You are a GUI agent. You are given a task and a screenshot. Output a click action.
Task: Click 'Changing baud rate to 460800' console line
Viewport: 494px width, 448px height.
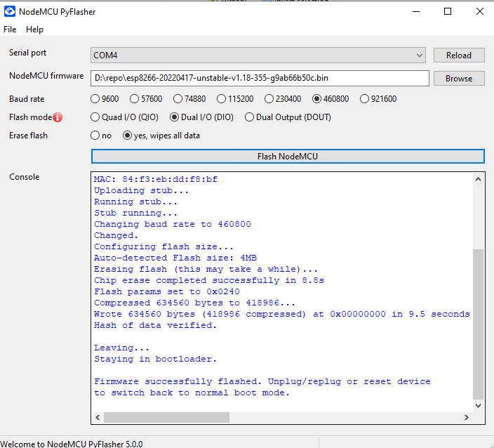173,224
